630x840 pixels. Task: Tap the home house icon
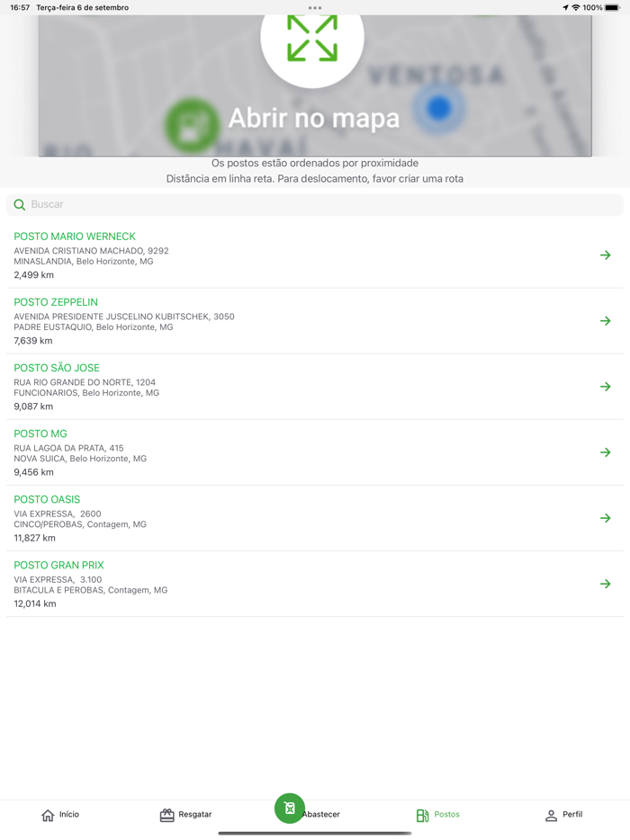pos(48,816)
